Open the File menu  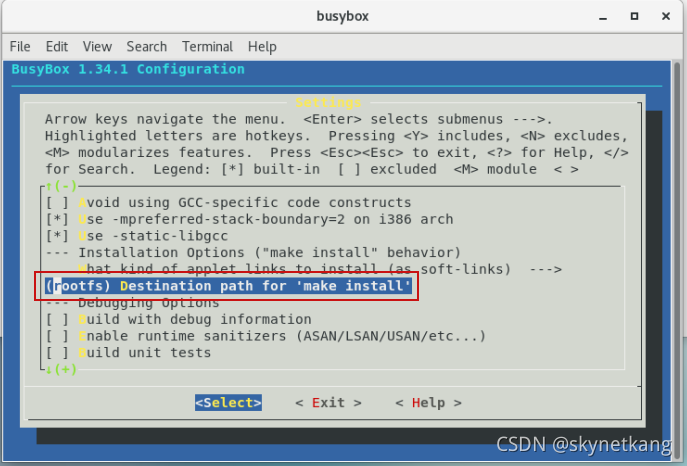[x=20, y=46]
